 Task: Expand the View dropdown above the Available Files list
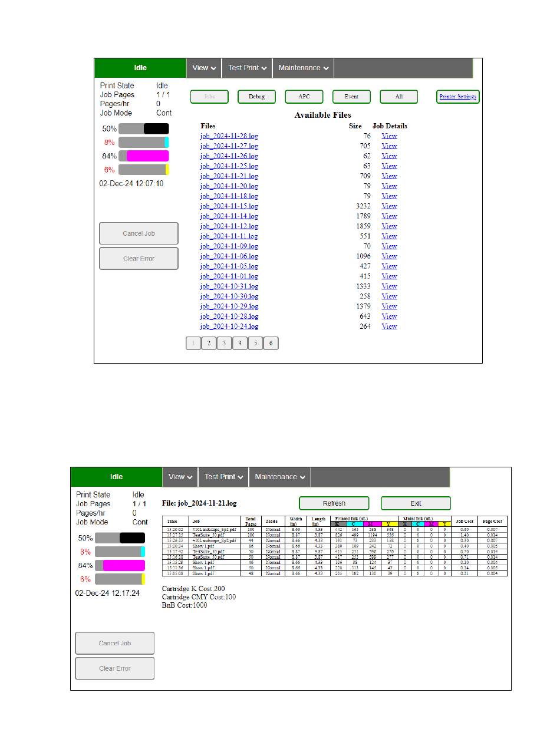[x=204, y=68]
